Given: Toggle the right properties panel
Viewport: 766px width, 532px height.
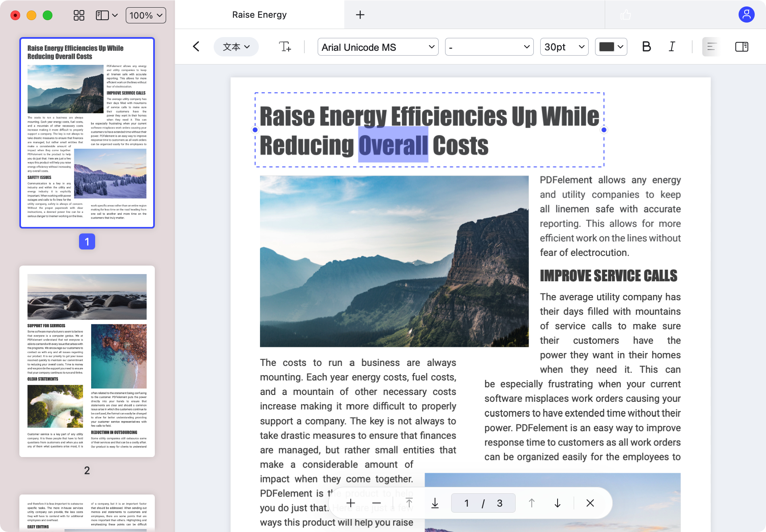Looking at the screenshot, I should point(741,47).
